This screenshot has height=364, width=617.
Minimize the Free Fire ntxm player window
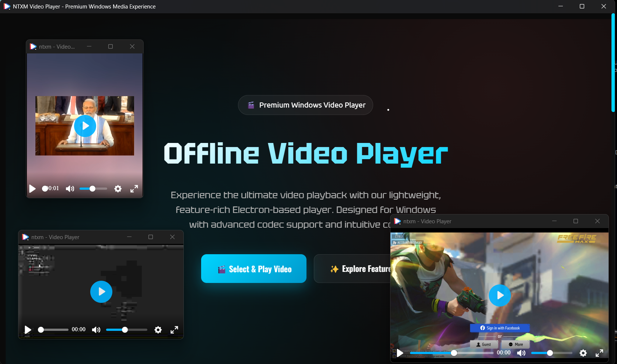pyautogui.click(x=554, y=221)
